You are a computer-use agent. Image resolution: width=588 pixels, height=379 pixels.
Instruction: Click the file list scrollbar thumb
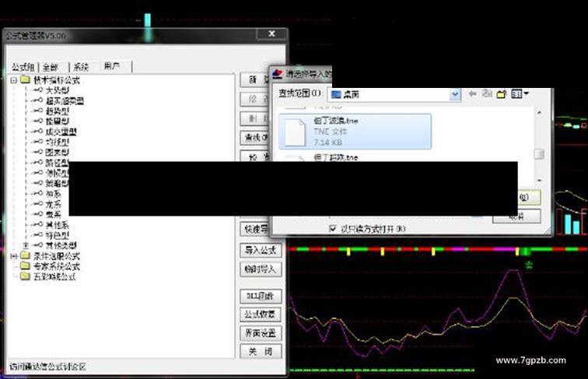[x=540, y=154]
